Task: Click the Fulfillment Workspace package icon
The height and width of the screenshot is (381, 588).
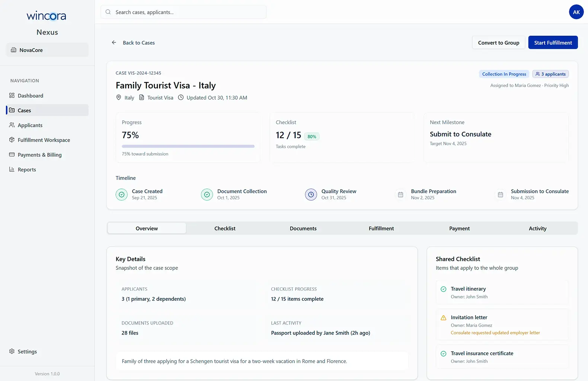Action: [12, 140]
